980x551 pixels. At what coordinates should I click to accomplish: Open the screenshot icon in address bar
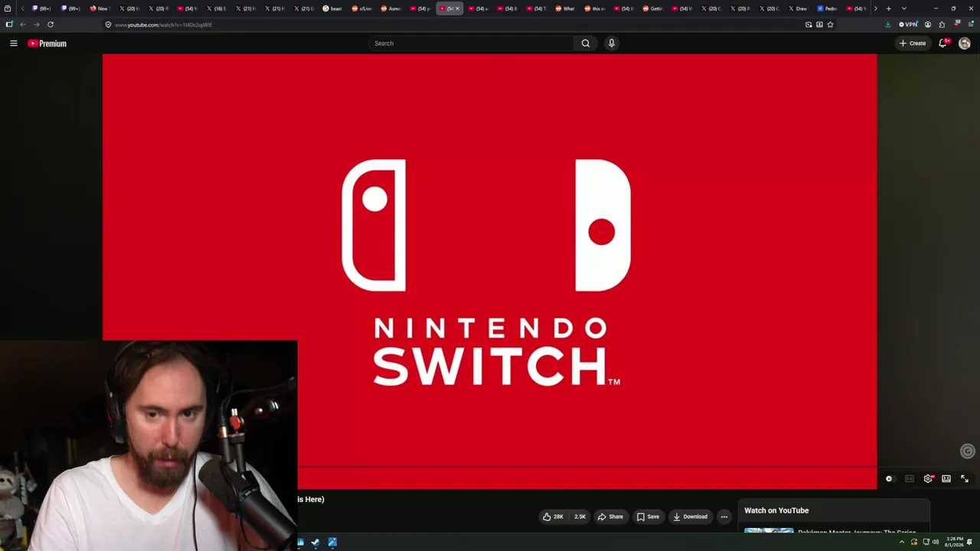(x=819, y=24)
